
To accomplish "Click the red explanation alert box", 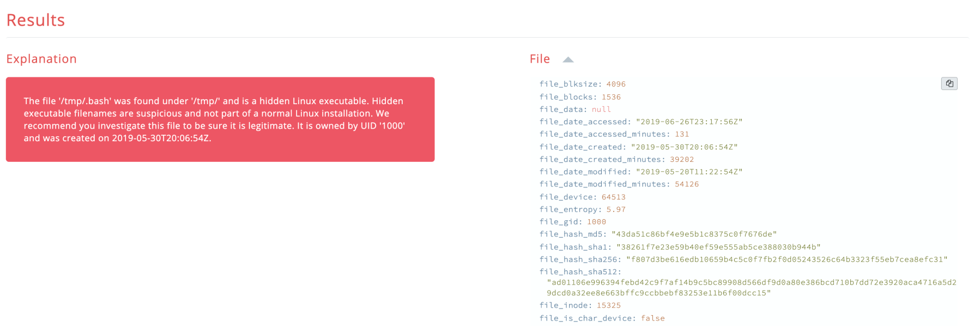I will 220,119.
